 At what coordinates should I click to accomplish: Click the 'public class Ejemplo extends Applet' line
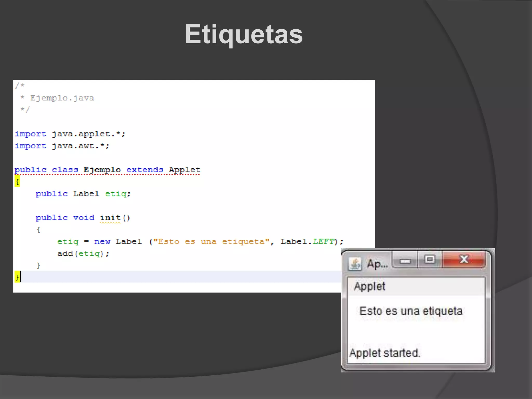pyautogui.click(x=107, y=170)
